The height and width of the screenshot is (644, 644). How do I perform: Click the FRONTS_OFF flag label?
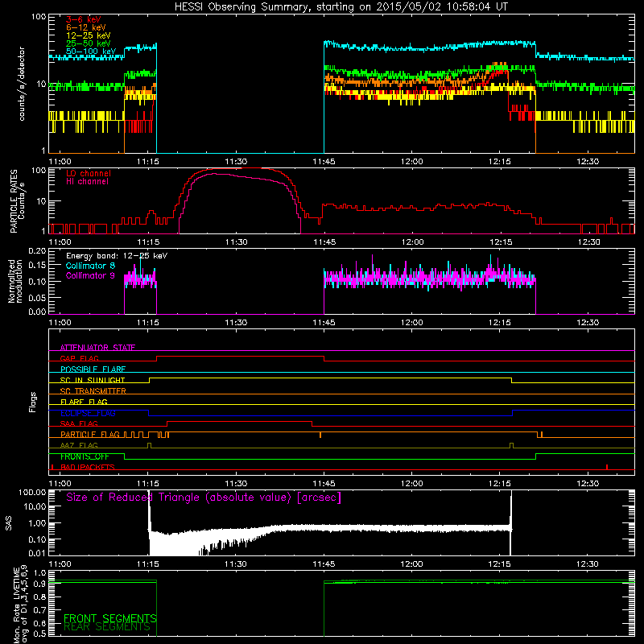click(85, 456)
